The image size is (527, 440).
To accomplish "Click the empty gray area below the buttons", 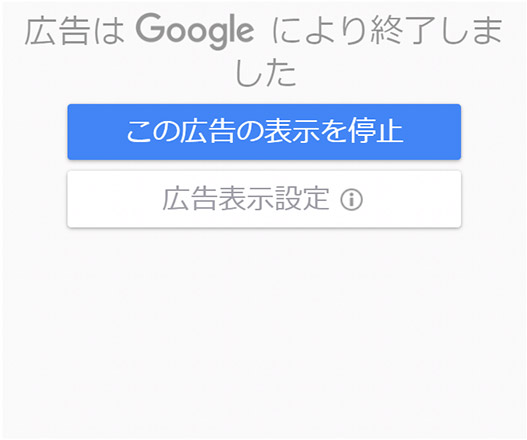I will (x=264, y=333).
